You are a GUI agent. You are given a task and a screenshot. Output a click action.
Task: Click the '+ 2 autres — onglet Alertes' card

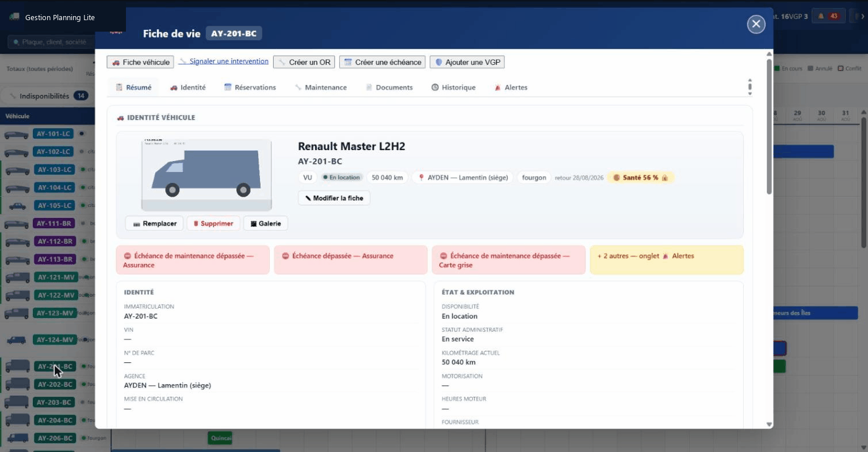(667, 260)
